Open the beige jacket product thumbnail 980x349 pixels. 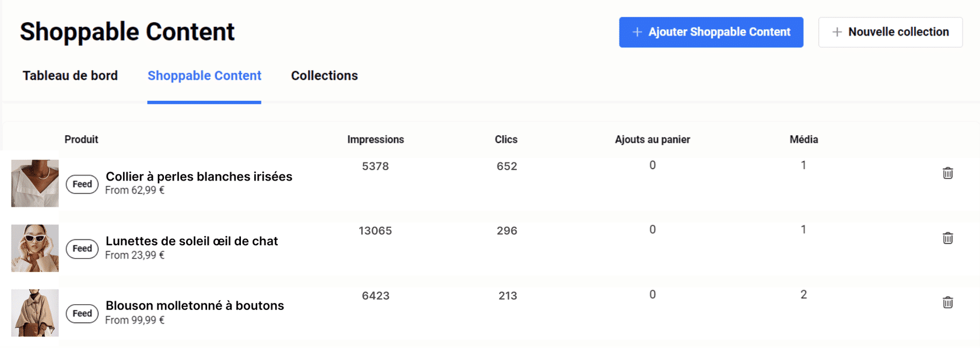[x=35, y=313]
